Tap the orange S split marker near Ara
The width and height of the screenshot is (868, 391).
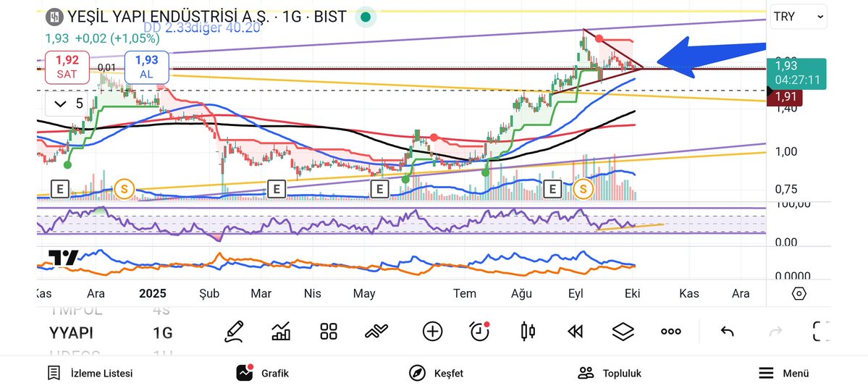pos(124,189)
